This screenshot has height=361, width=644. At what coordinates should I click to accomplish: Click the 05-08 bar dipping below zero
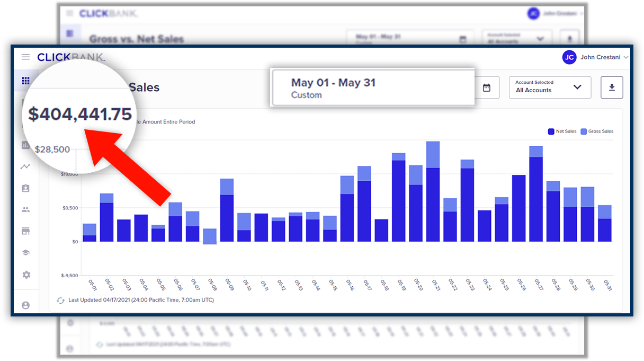point(210,236)
